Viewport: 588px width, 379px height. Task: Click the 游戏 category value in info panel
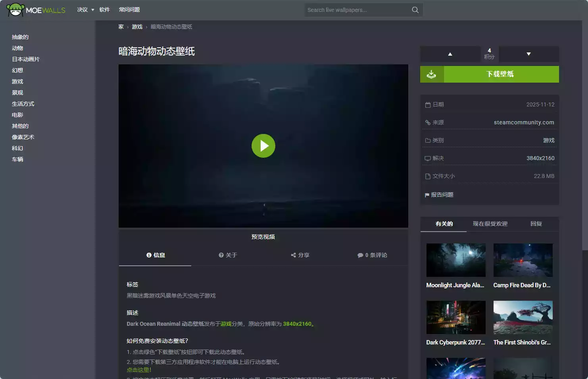(549, 140)
